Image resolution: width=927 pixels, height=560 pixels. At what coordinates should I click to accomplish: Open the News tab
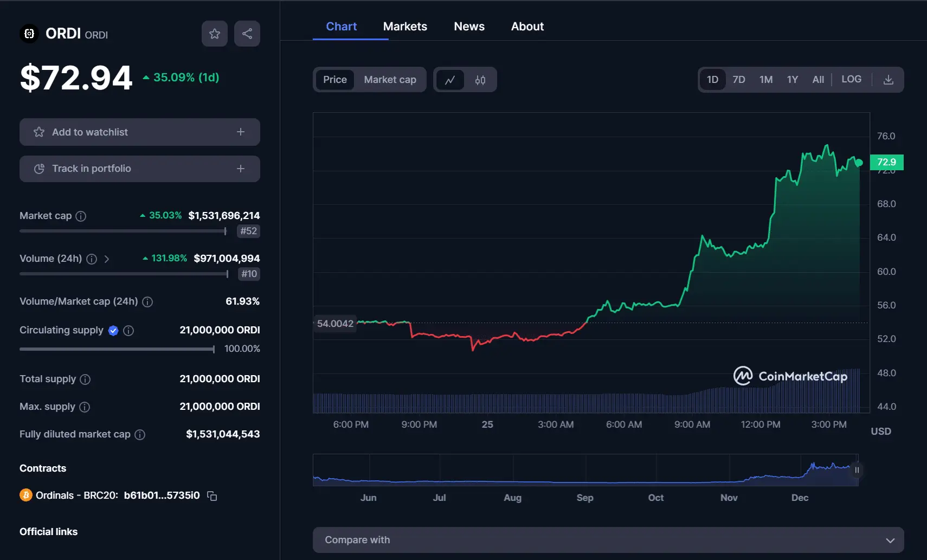pos(469,27)
